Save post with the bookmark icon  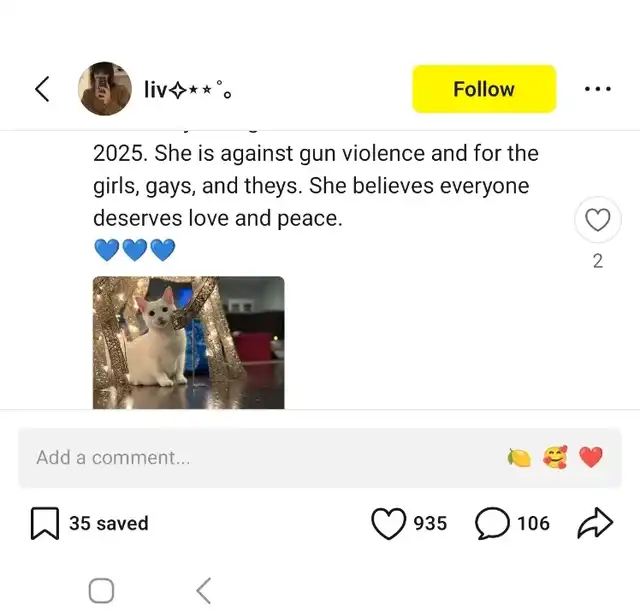coord(44,523)
